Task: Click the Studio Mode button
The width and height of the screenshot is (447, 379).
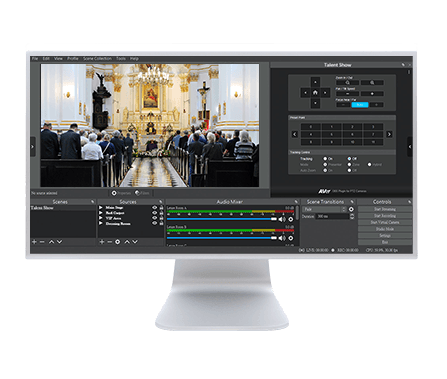Action: (x=385, y=229)
